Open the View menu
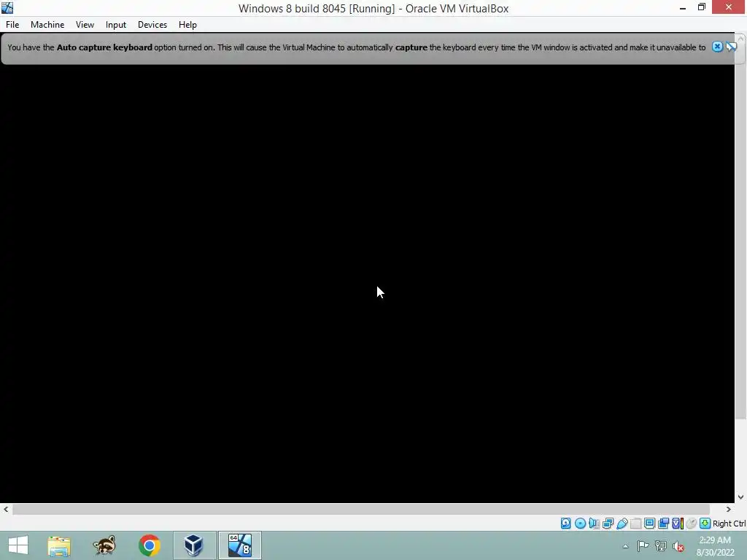747x560 pixels. click(x=85, y=25)
